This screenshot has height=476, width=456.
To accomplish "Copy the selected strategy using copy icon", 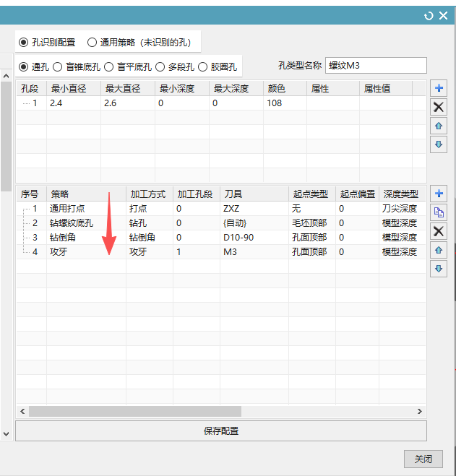I will [x=439, y=212].
